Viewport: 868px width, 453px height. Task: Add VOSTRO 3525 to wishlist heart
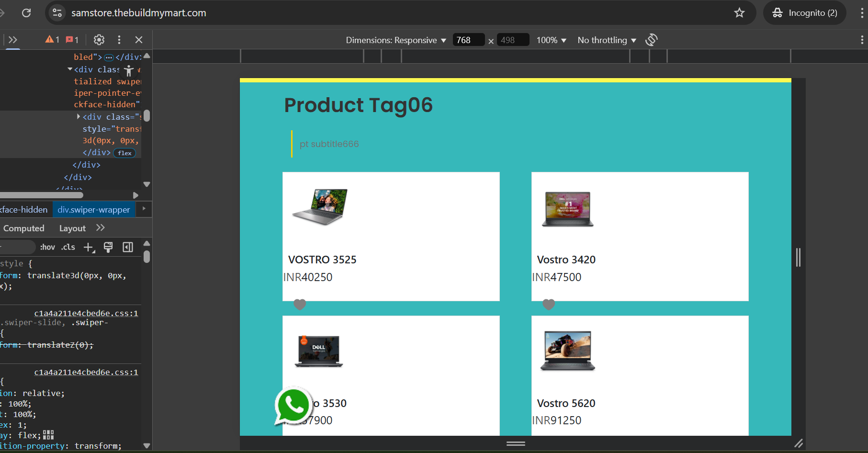click(x=300, y=304)
